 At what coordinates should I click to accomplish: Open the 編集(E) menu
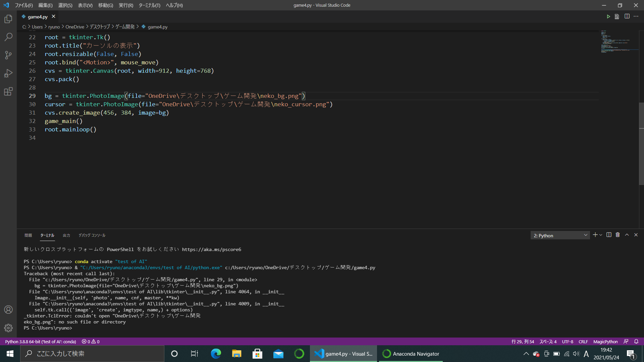[45, 5]
